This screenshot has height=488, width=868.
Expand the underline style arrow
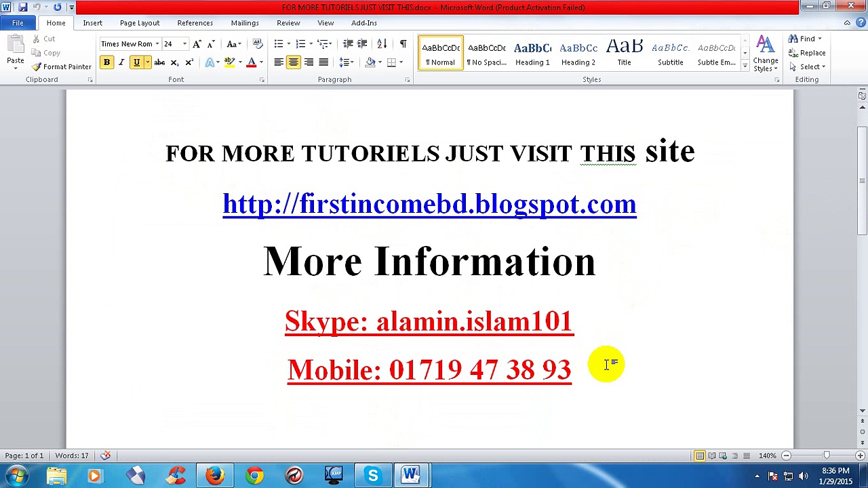147,62
